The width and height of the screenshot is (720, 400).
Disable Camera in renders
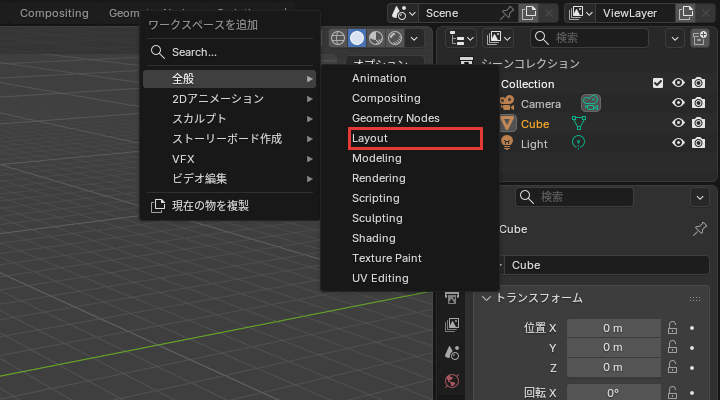coord(698,103)
